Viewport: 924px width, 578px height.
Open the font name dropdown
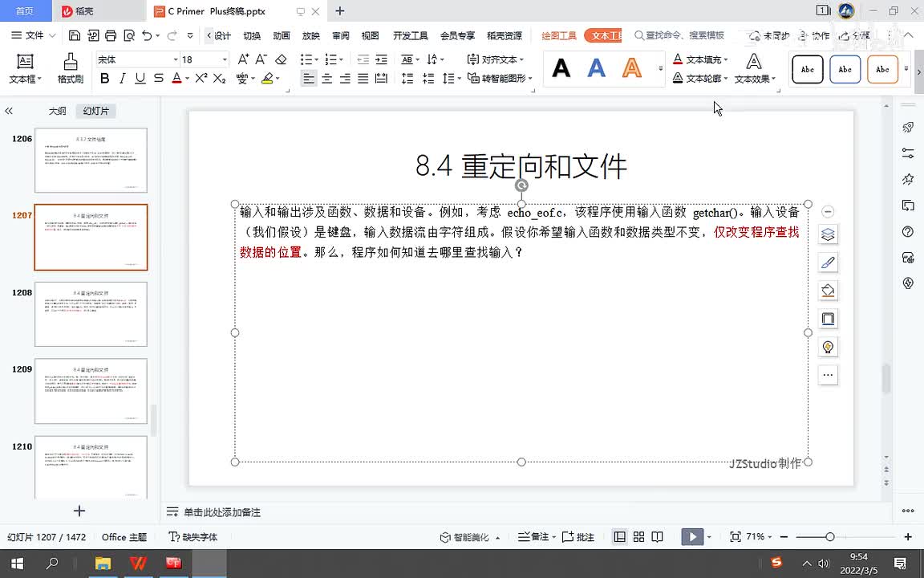pyautogui.click(x=175, y=59)
